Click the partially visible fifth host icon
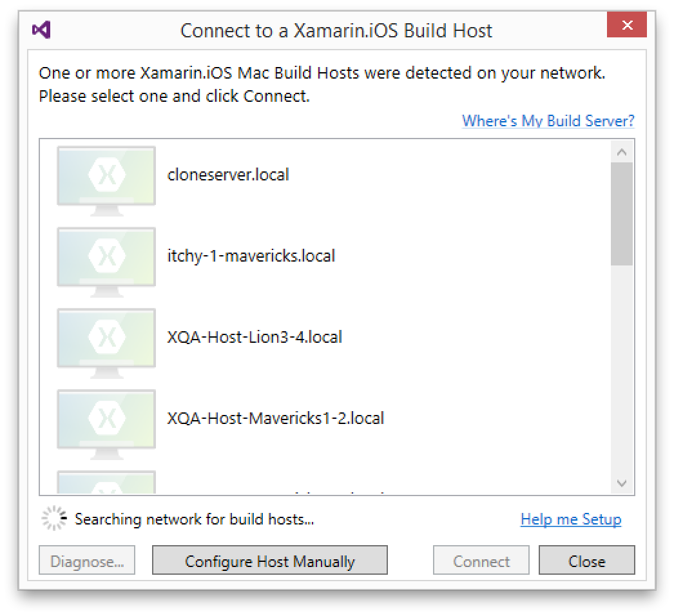 coord(106,483)
